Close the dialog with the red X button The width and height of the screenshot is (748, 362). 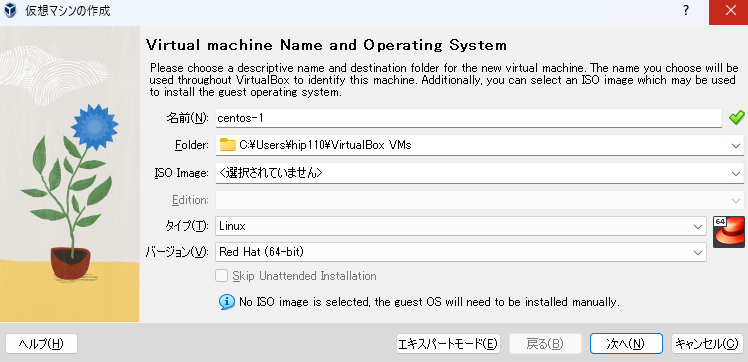coord(728,11)
